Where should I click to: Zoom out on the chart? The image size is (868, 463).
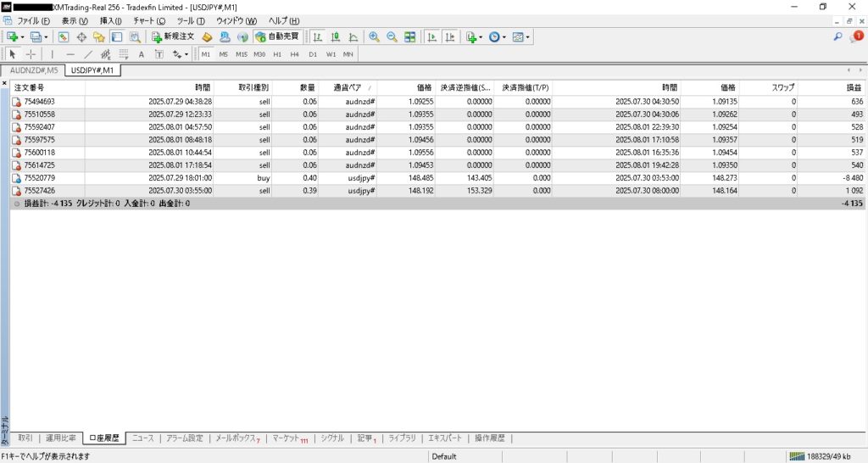(392, 37)
